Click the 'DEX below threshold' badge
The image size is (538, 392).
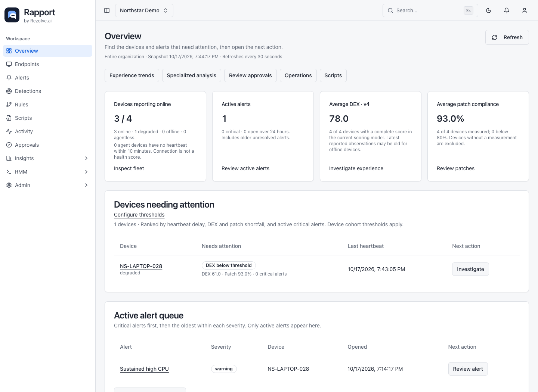229,265
